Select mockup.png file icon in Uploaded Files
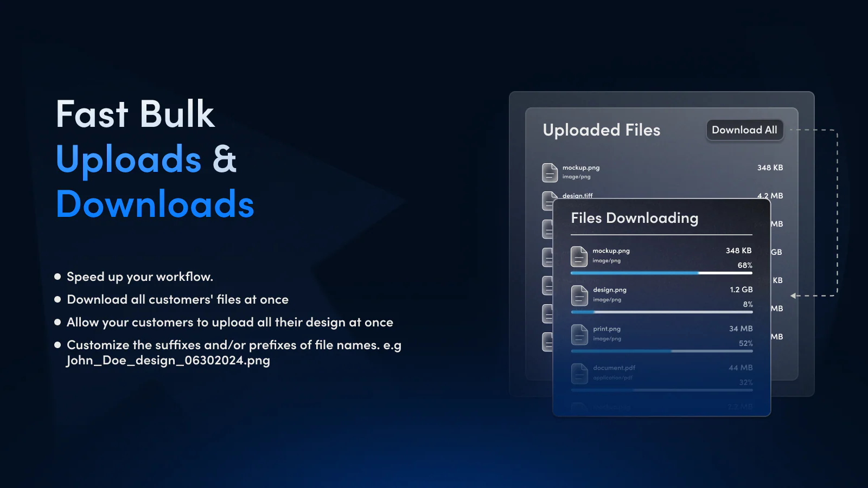 550,172
